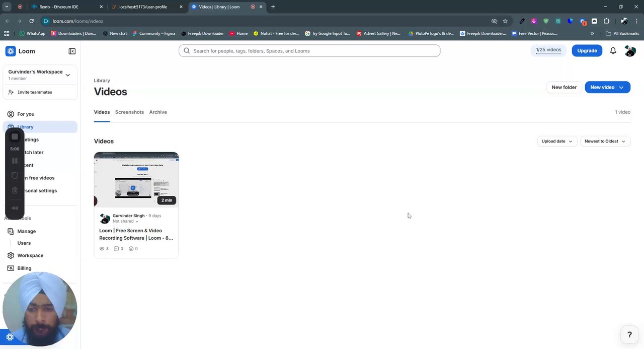Click the Billing sidebar icon

[x=11, y=268]
